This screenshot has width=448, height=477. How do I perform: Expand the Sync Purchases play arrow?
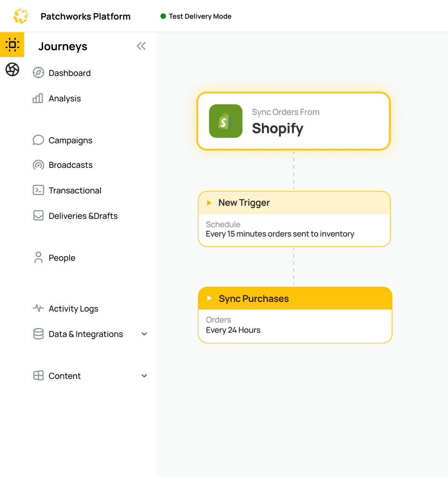tap(209, 298)
